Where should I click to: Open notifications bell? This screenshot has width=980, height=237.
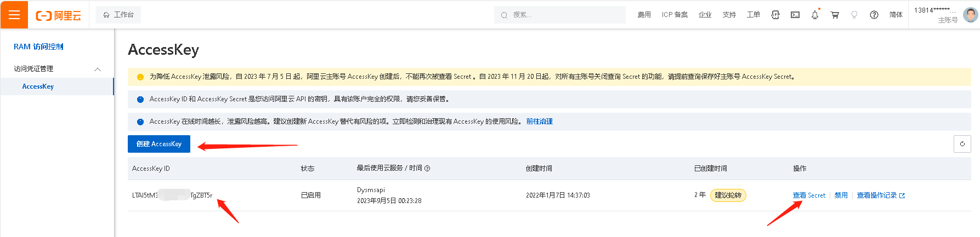click(815, 15)
